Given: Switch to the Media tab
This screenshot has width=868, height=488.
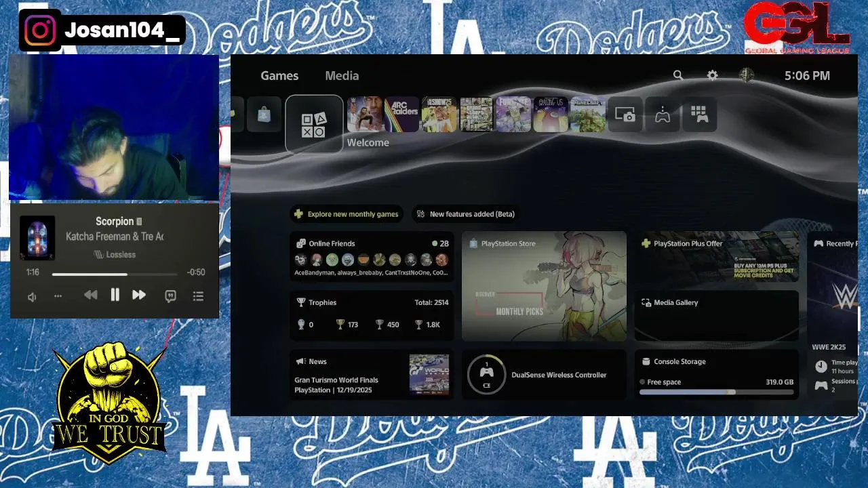Looking at the screenshot, I should click(342, 76).
